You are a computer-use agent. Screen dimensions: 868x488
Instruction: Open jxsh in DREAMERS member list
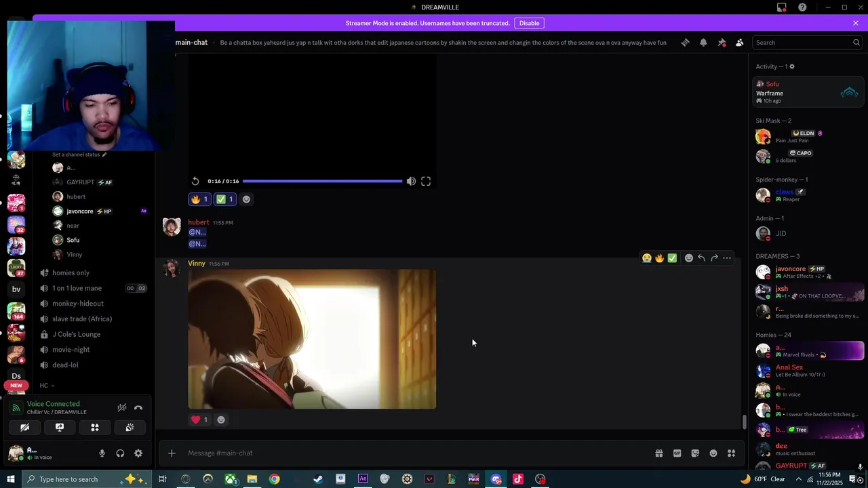coord(808,292)
